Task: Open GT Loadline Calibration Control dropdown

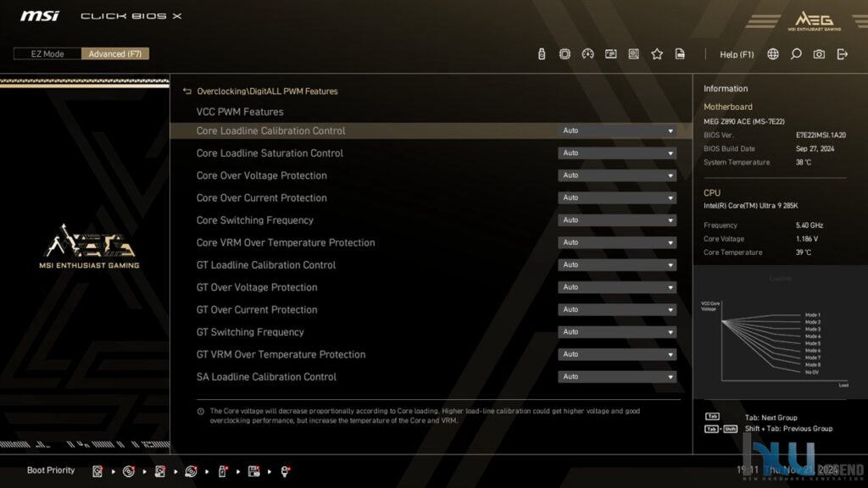Action: (x=617, y=265)
